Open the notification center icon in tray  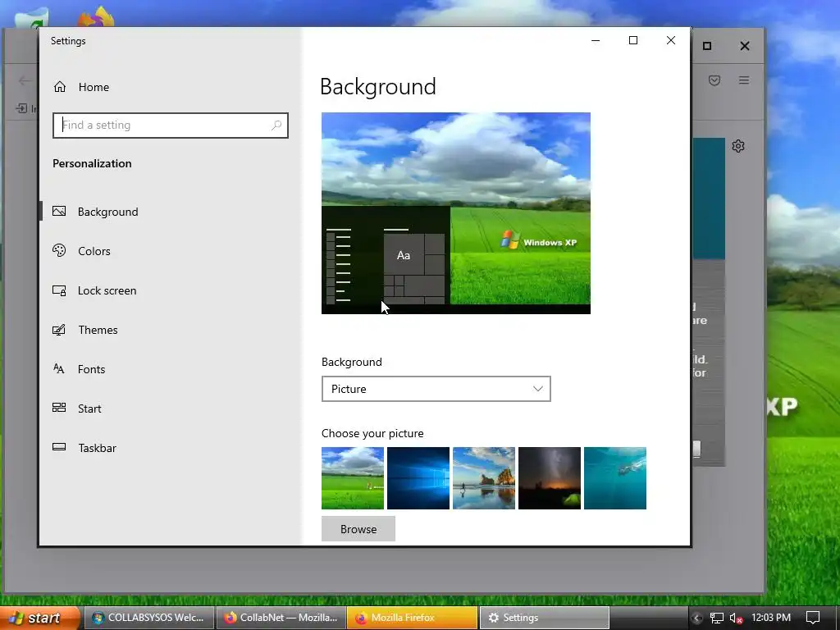[813, 618]
